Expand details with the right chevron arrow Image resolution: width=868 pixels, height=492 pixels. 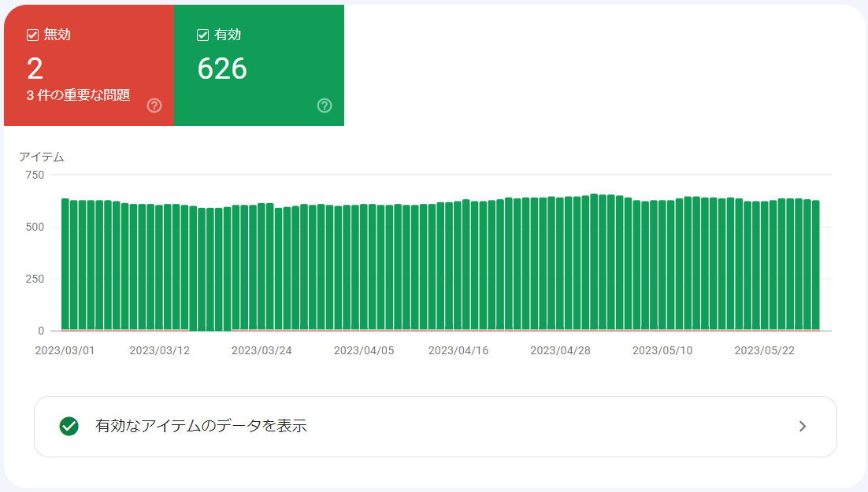tap(803, 426)
